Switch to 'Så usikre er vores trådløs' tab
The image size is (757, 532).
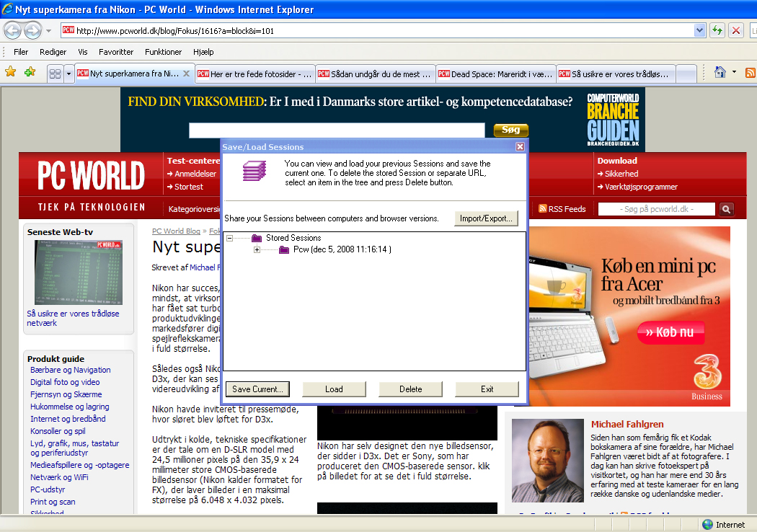[616, 74]
